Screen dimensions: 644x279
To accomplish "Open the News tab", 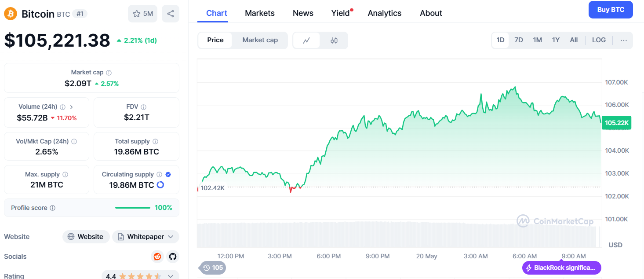I will pyautogui.click(x=303, y=13).
